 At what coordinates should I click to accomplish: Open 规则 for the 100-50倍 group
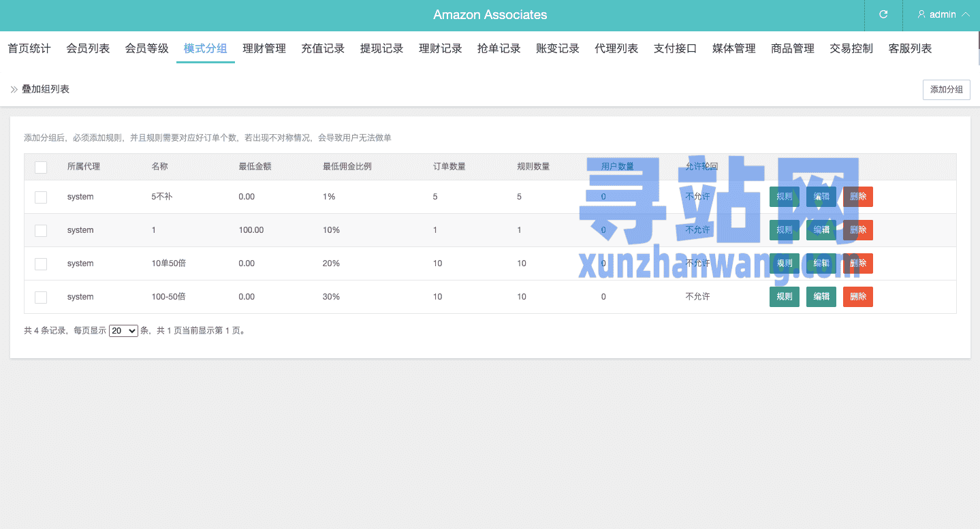tap(784, 297)
